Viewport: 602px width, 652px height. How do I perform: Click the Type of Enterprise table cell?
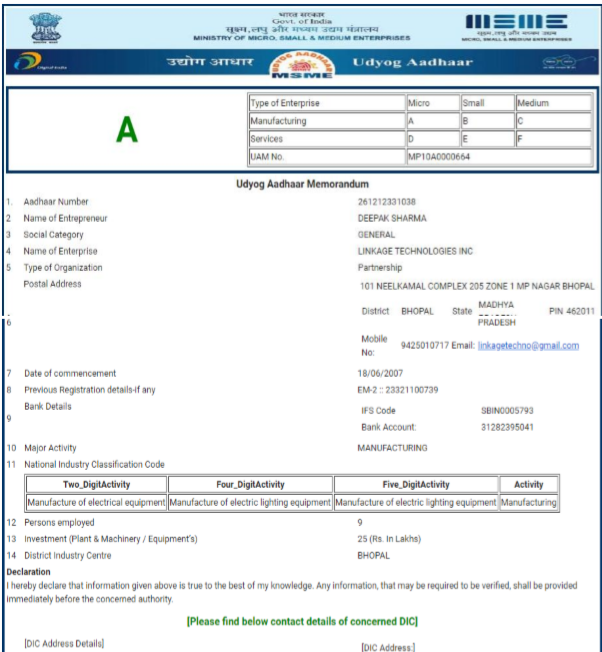[x=327, y=103]
